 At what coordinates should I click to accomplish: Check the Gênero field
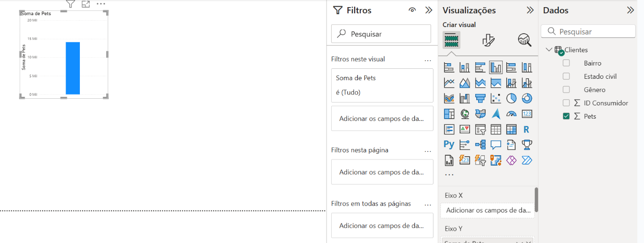566,90
